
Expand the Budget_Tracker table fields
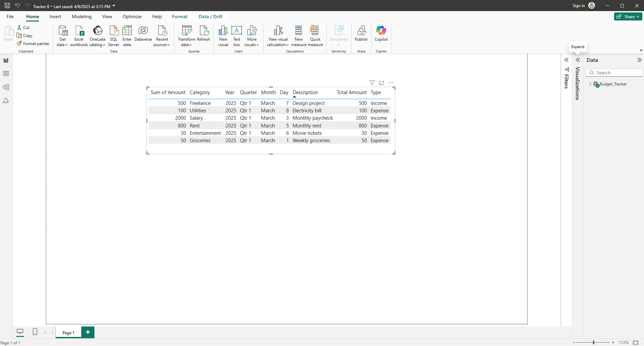coord(590,84)
